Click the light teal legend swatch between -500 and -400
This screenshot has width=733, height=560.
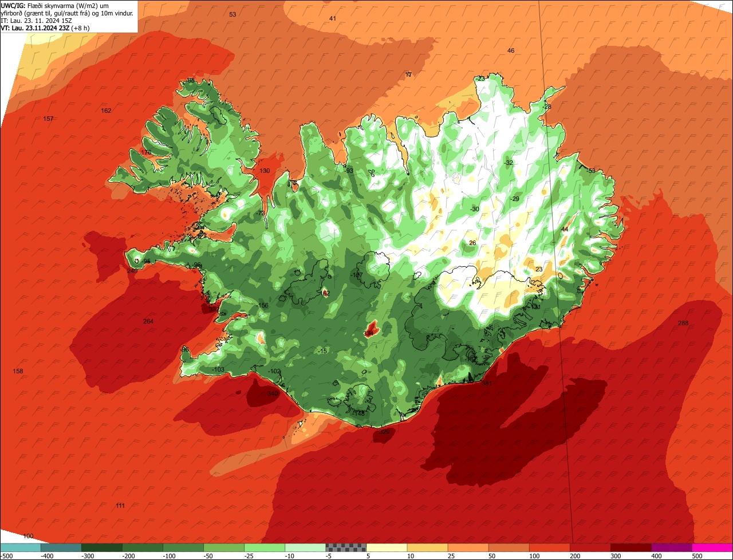20,547
